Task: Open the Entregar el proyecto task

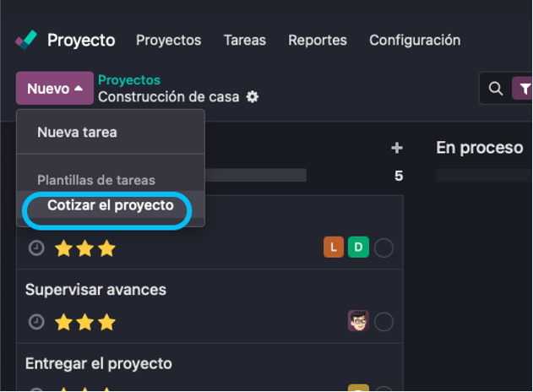Action: [99, 363]
